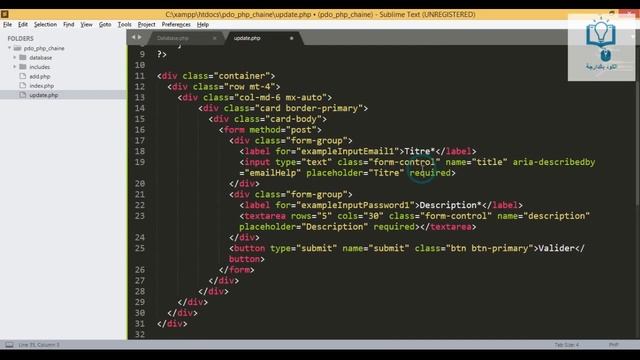Image resolution: width=640 pixels, height=360 pixels.
Task: Close the Database.php tab
Action: [x=215, y=38]
